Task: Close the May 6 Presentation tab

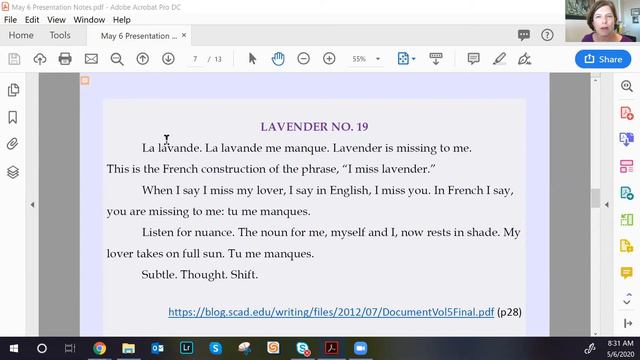Action: click(184, 35)
